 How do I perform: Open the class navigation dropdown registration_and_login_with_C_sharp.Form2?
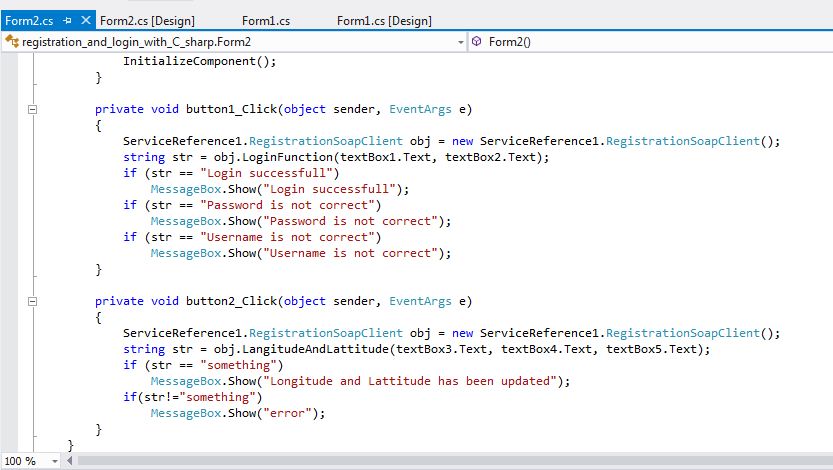pyautogui.click(x=234, y=42)
